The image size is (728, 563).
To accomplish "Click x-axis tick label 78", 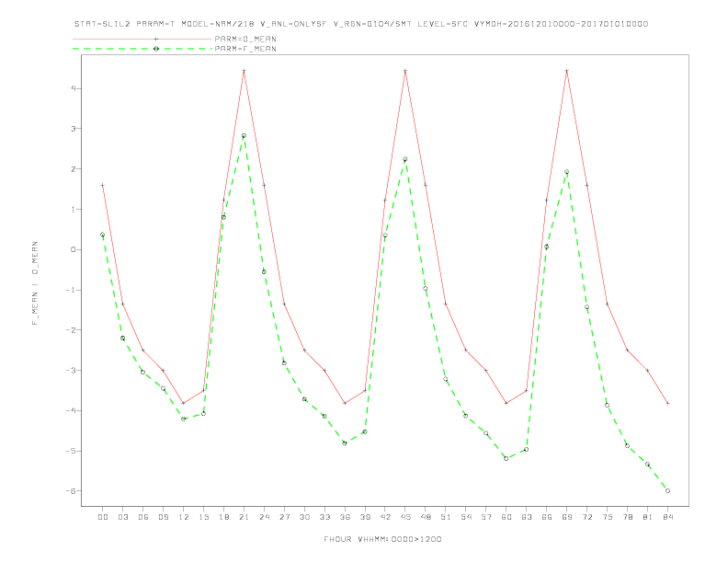I will pyautogui.click(x=628, y=517).
